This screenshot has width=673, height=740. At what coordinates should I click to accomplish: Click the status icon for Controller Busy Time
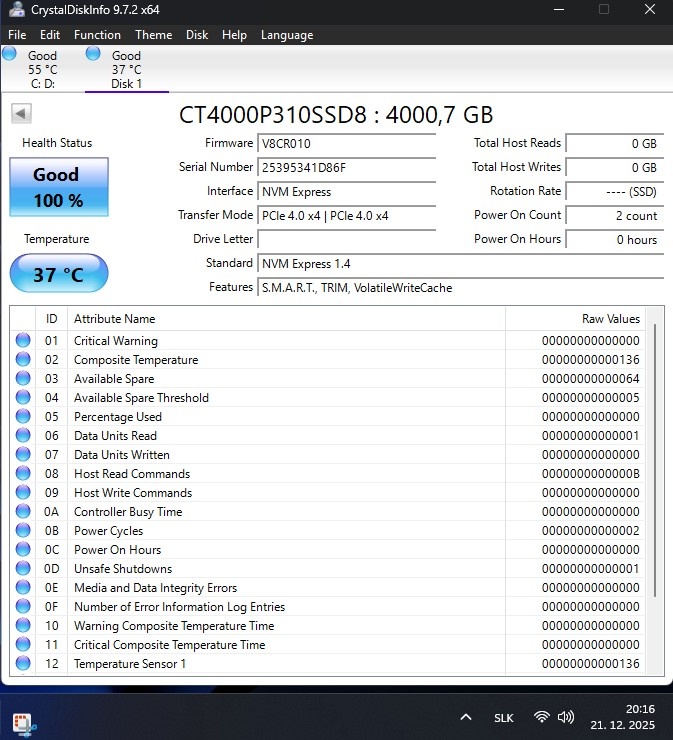23,511
